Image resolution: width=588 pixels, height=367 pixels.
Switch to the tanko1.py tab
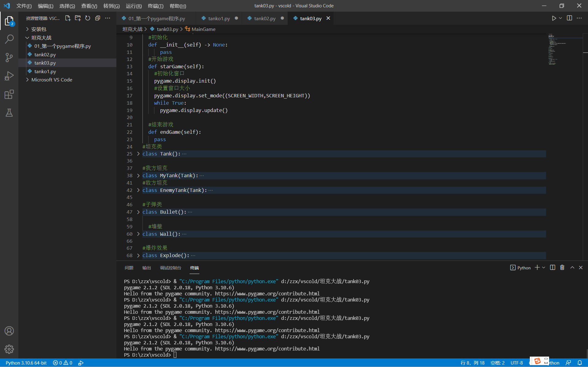(x=219, y=18)
